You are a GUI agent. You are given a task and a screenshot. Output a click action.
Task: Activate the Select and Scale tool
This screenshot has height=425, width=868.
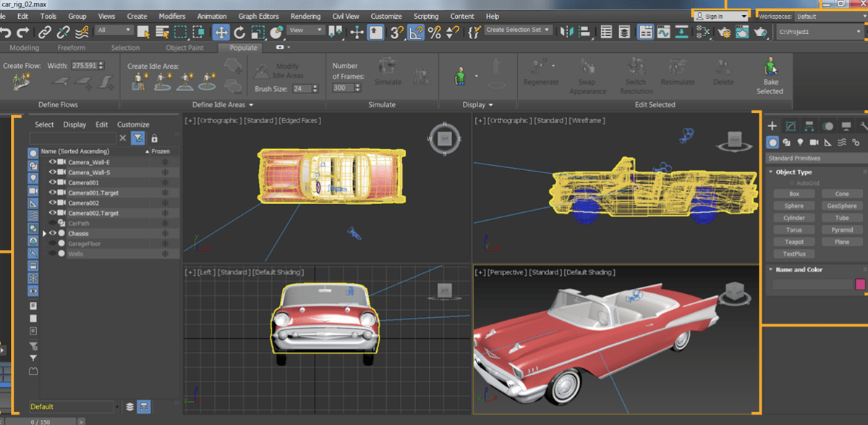point(258,32)
